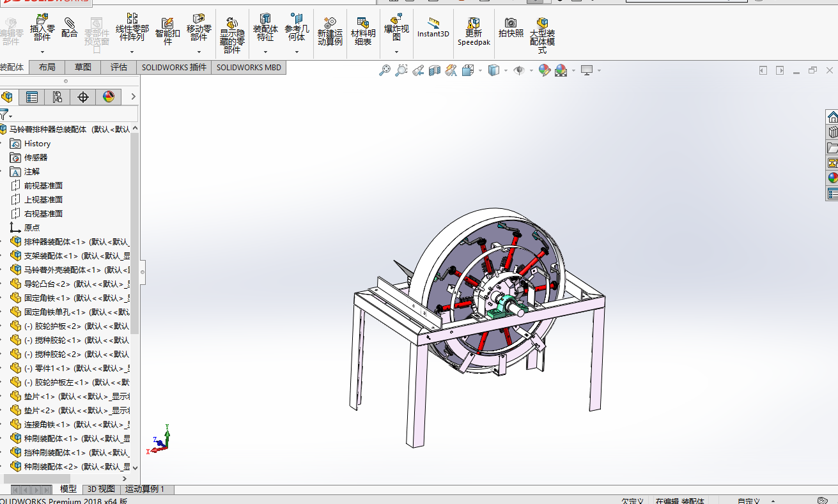Screen dimensions: 838x504
Task: Switch to the ConfigurationManager tab icon
Action: tap(58, 97)
